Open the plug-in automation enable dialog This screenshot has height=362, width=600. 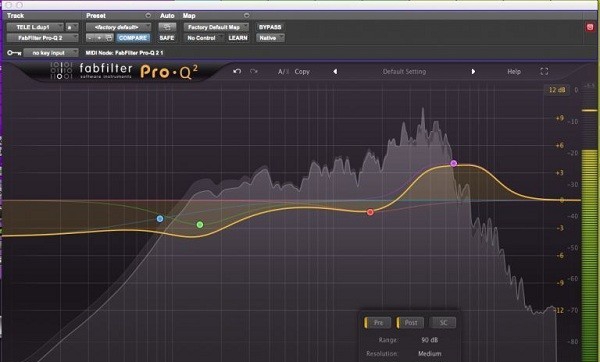(167, 27)
